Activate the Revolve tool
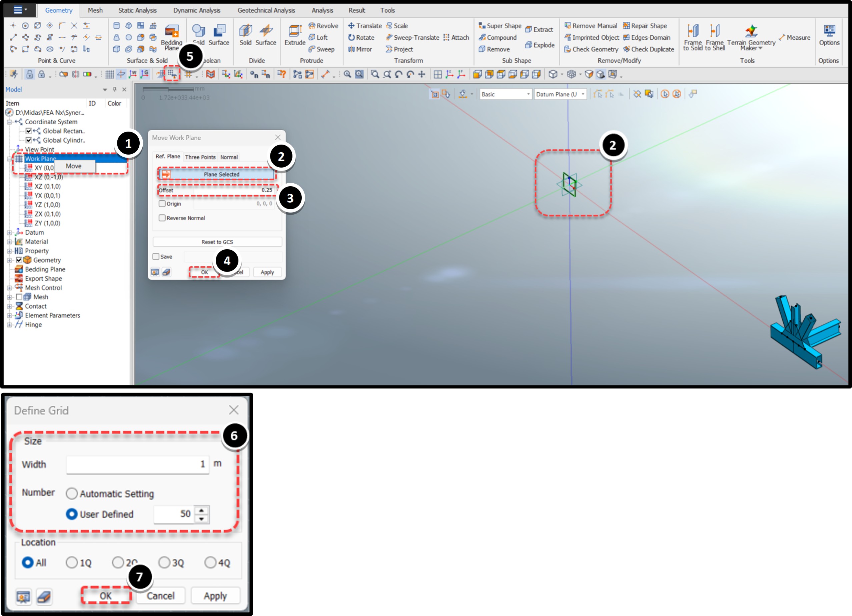The width and height of the screenshot is (852, 616). (x=323, y=26)
